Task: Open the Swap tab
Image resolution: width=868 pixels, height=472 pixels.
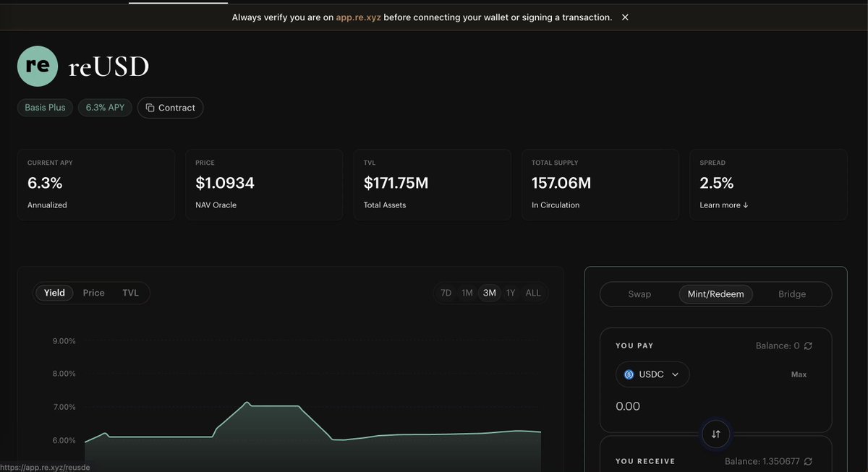Action: click(x=639, y=294)
